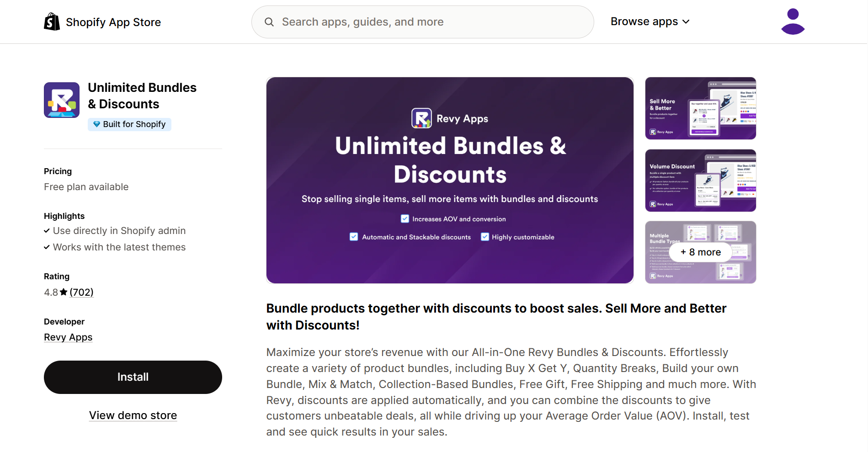868x452 pixels.
Task: Click the checkmark beside Works with the latest themes
Action: click(46, 247)
